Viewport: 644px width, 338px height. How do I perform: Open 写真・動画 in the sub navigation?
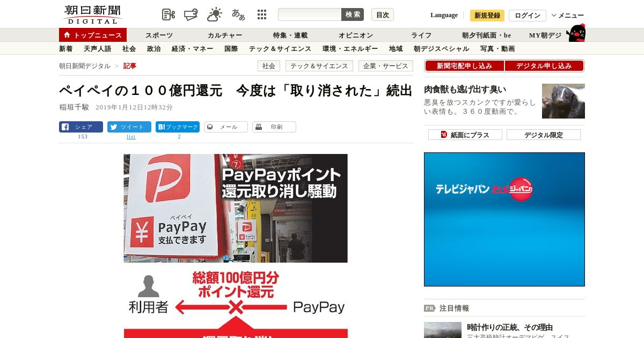pyautogui.click(x=497, y=49)
